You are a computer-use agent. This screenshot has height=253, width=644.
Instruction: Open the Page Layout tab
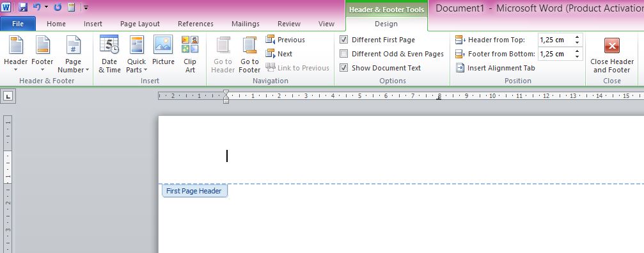[x=140, y=24]
